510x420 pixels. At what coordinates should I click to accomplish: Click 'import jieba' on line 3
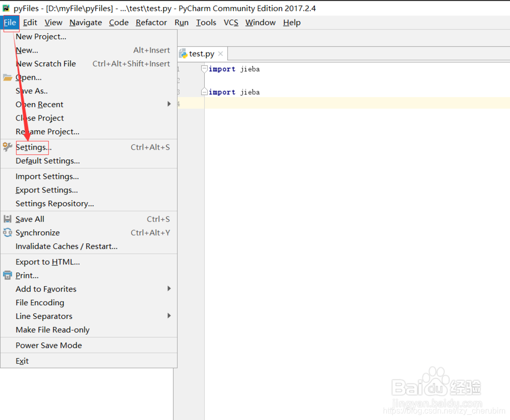[x=234, y=92]
